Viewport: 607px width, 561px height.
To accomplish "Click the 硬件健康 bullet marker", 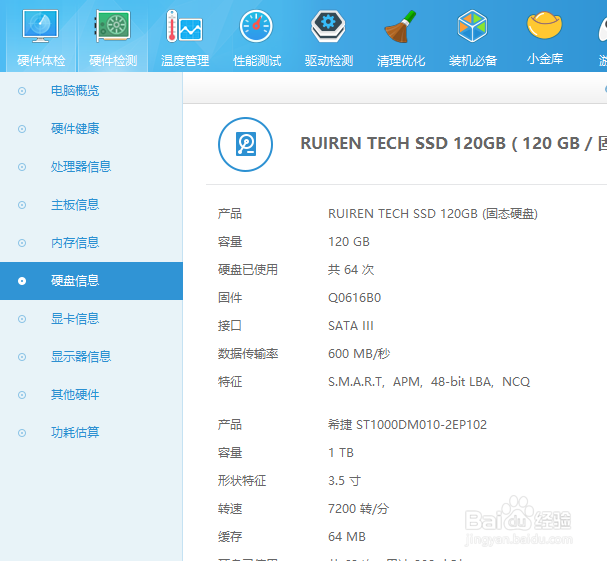I will click(22, 129).
